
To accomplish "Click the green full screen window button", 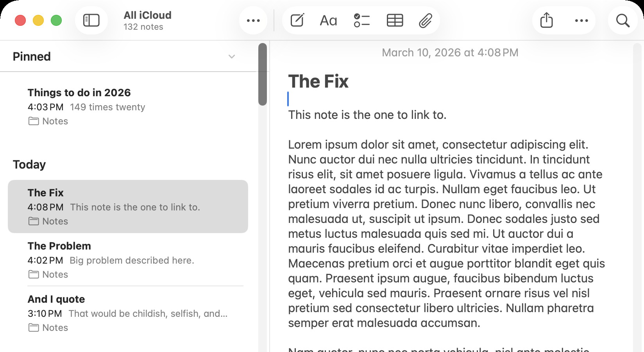I will click(x=56, y=20).
